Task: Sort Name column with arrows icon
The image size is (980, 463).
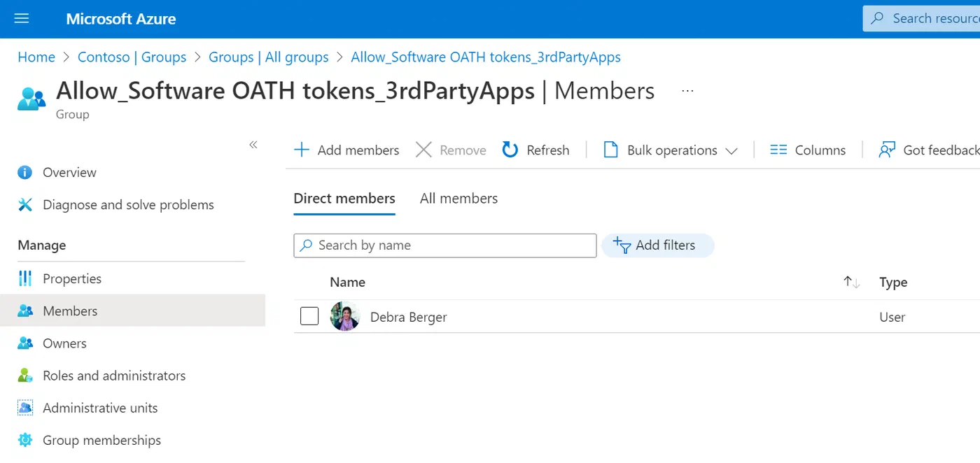Action: tap(852, 282)
